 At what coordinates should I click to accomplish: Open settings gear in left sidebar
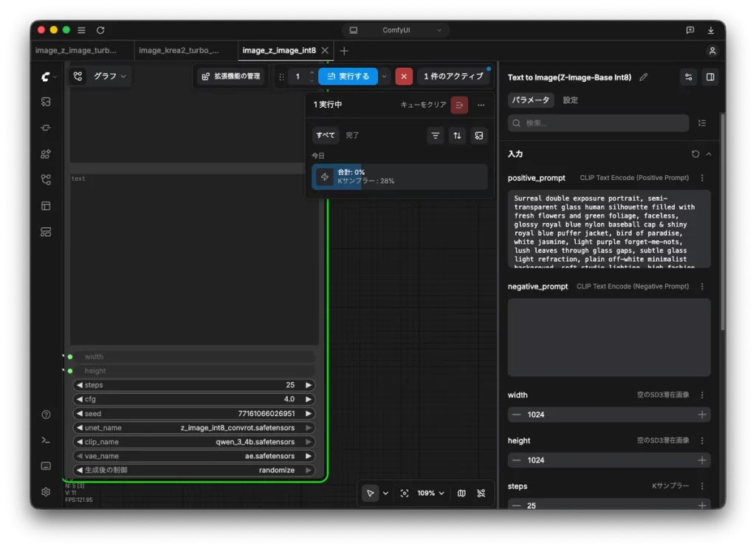click(x=46, y=491)
